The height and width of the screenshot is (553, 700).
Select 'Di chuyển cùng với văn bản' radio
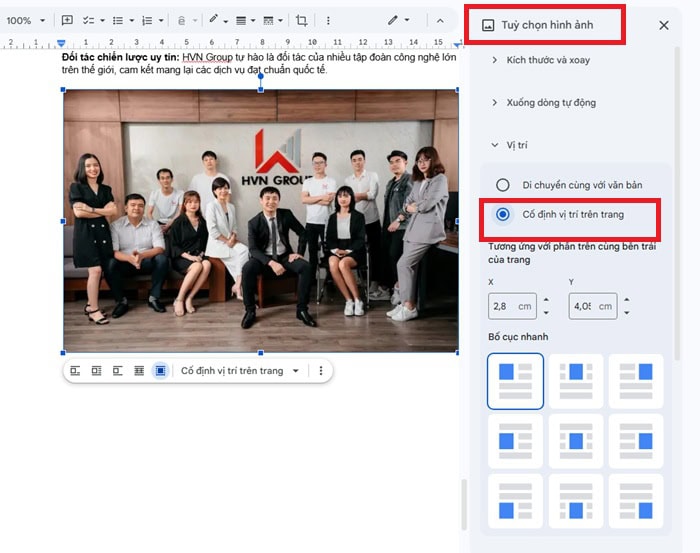click(x=503, y=185)
